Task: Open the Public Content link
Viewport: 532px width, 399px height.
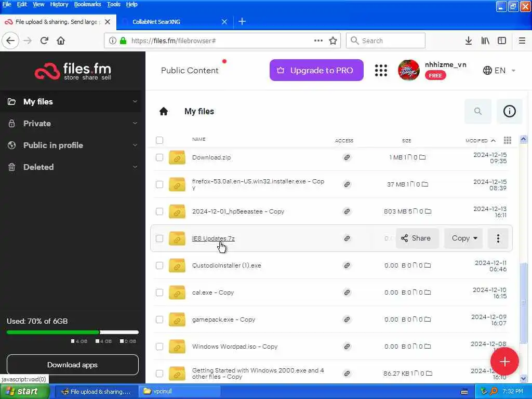Action: [x=190, y=71]
